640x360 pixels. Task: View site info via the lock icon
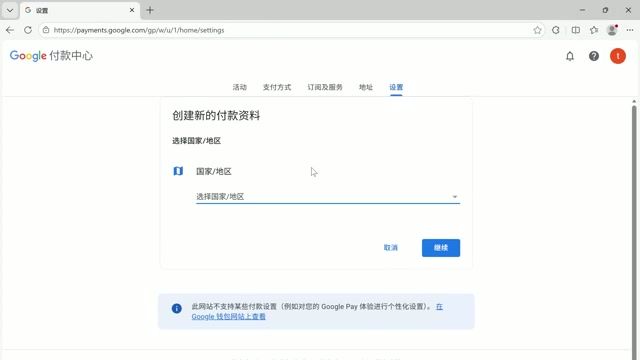pos(46,30)
